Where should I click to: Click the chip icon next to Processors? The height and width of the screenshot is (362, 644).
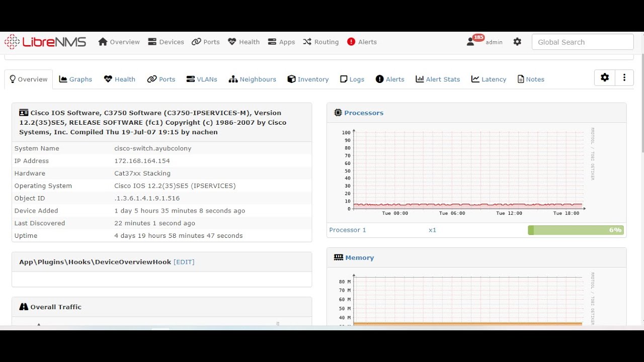tap(338, 113)
